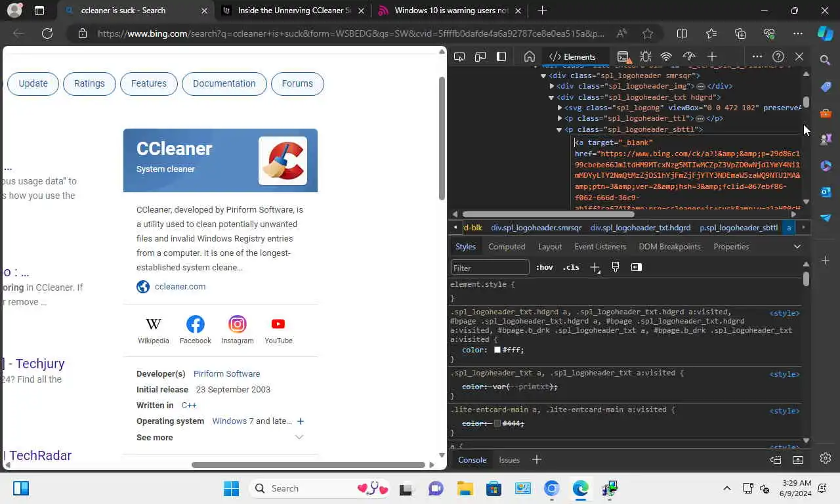Image resolution: width=840 pixels, height=504 pixels.
Task: Expand p spl_logoheader_ttl node
Action: (x=560, y=119)
